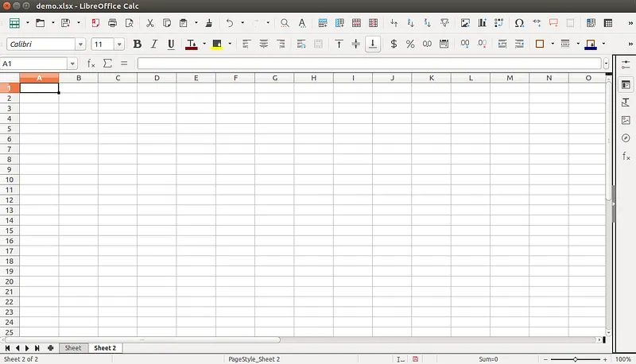Viewport: 636px width, 364px height.
Task: Align cell content to top
Action: point(339,44)
